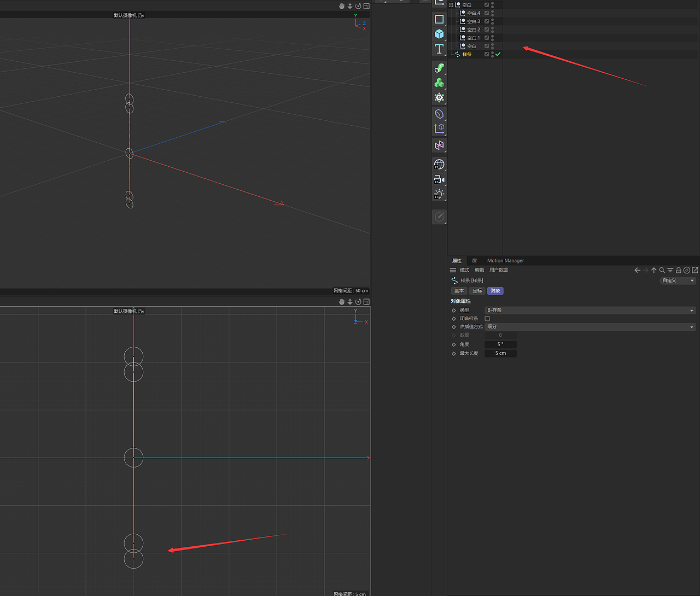Select the blue rectangle spline icon
Image resolution: width=700 pixels, height=596 pixels.
[x=439, y=19]
